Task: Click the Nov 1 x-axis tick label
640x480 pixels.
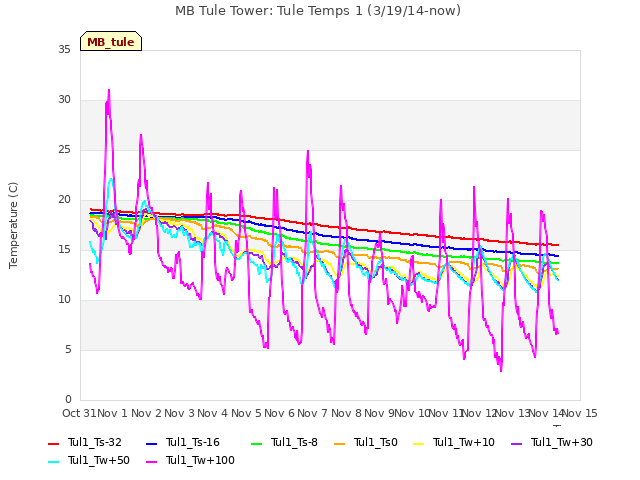Action: 113,413
